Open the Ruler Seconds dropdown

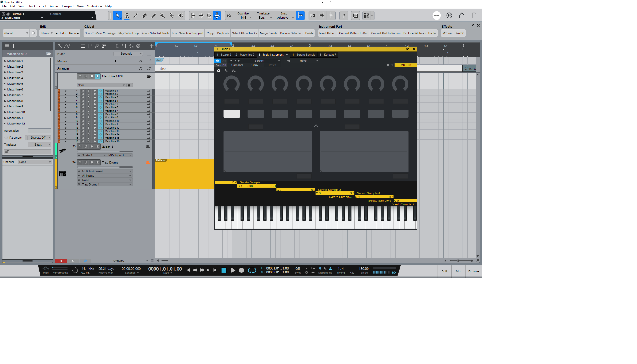[x=128, y=54]
